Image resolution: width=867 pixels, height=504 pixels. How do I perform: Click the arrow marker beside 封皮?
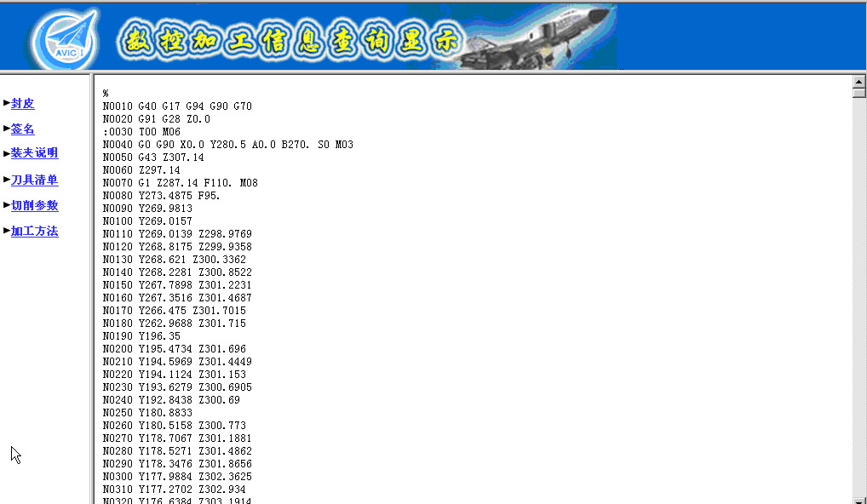coord(7,103)
